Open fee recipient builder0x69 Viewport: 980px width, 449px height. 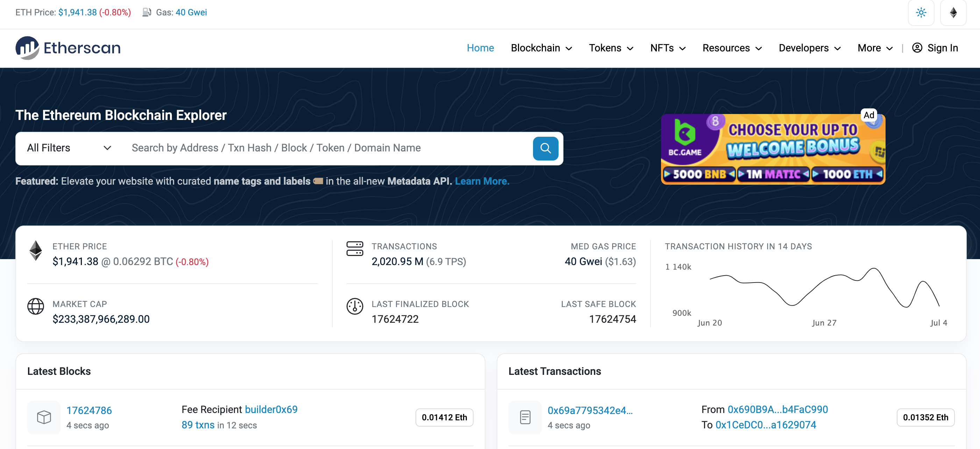pyautogui.click(x=271, y=409)
